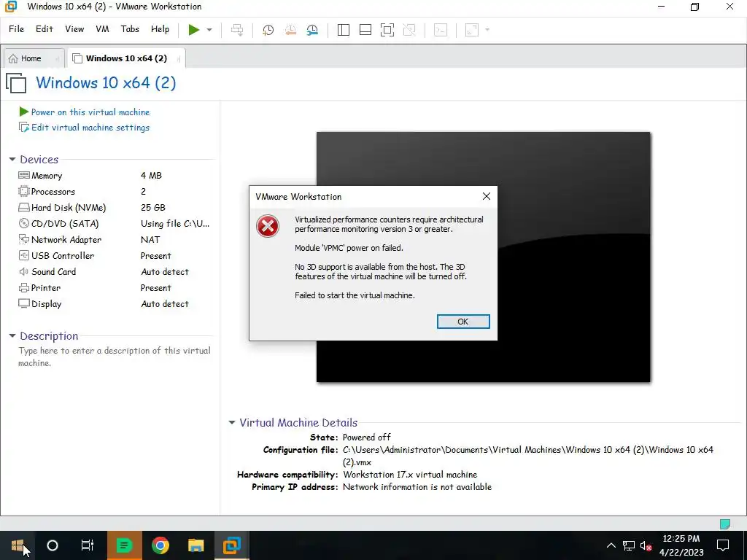
Task: Click the red error icon in dialog
Action: [x=268, y=226]
